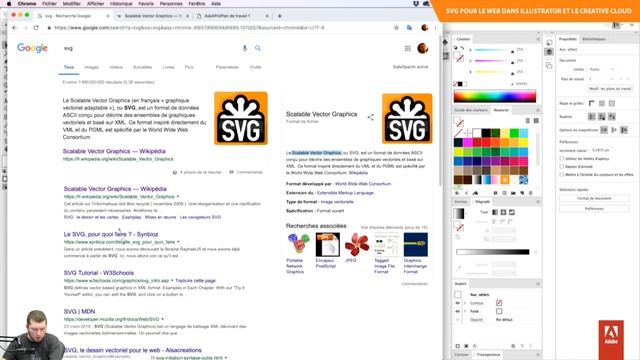Click the grid icon in Règle et grilles
The height and width of the screenshot is (360, 640).
click(602, 103)
